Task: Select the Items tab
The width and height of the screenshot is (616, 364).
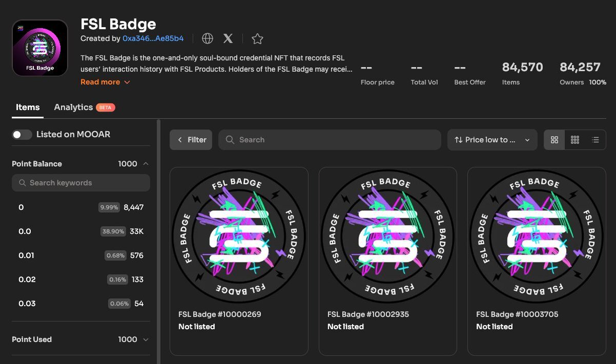Action: 28,107
